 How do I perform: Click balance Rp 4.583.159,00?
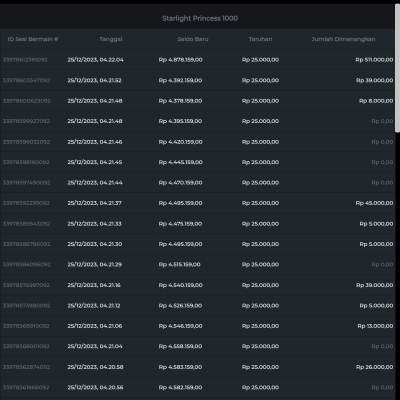[180, 367]
